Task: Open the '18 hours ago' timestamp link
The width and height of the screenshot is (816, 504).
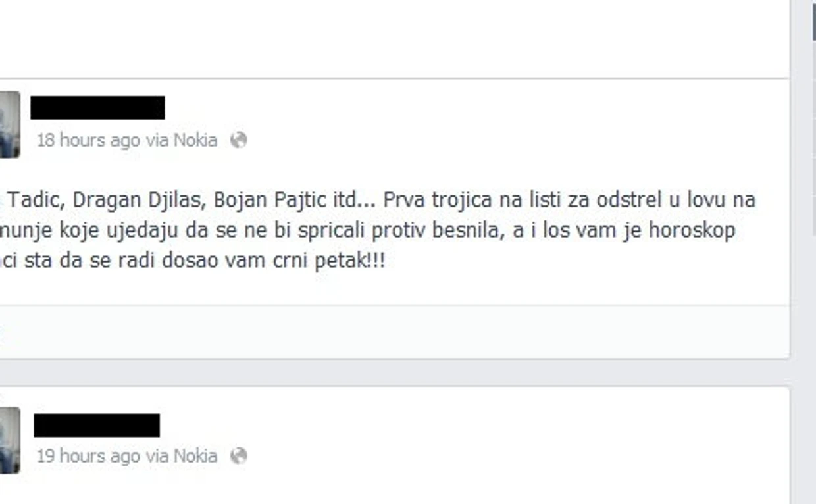Action: (88, 140)
